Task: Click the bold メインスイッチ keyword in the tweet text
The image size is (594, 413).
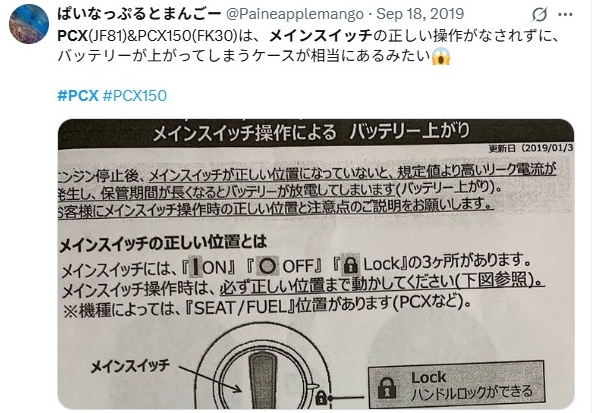Action: click(x=320, y=36)
